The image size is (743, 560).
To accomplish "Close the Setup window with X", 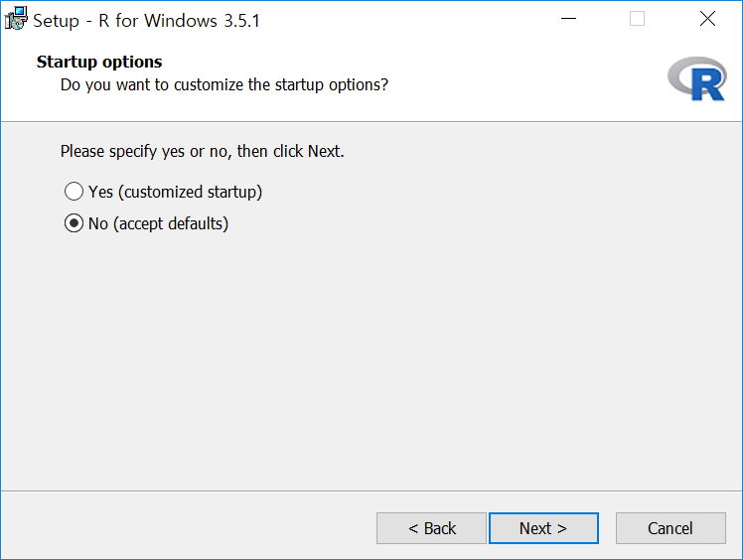I will pyautogui.click(x=707, y=19).
